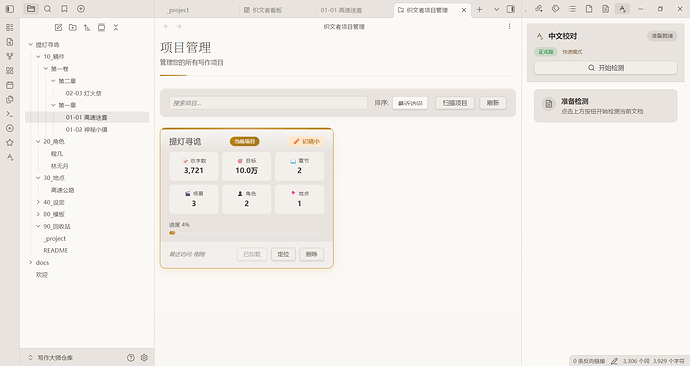Image resolution: width=690 pixels, height=366 pixels.
Task: Open the search pane magnifier icon
Action: pyautogui.click(x=48, y=9)
